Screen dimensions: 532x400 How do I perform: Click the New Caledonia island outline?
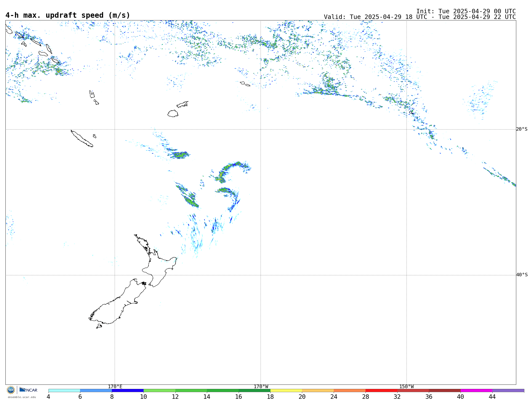click(82, 138)
